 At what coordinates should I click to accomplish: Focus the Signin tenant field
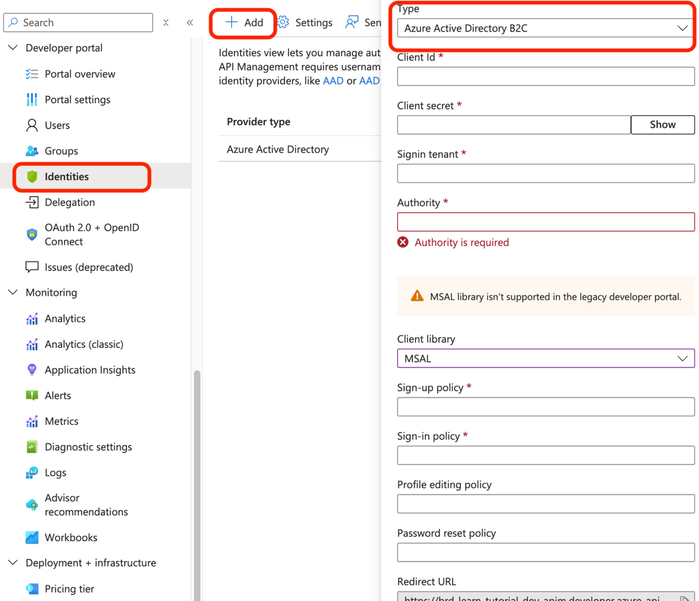tap(546, 173)
